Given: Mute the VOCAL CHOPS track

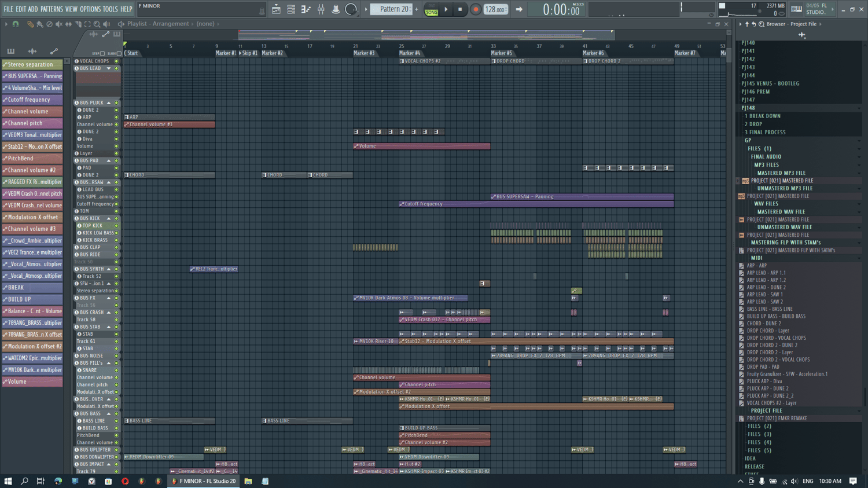Looking at the screenshot, I should click(x=116, y=61).
